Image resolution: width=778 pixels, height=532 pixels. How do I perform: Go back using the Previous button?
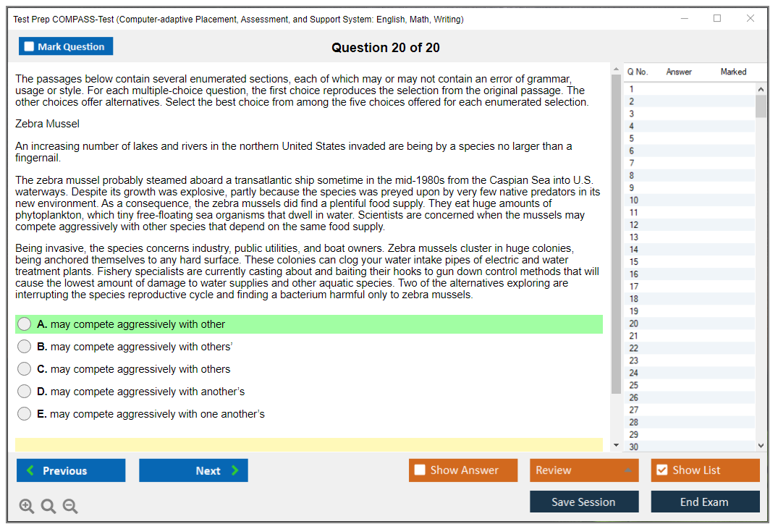(71, 470)
